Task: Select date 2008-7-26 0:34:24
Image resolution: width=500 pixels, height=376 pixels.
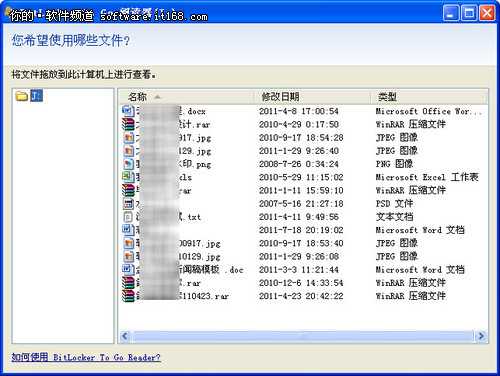Action: pyautogui.click(x=299, y=164)
